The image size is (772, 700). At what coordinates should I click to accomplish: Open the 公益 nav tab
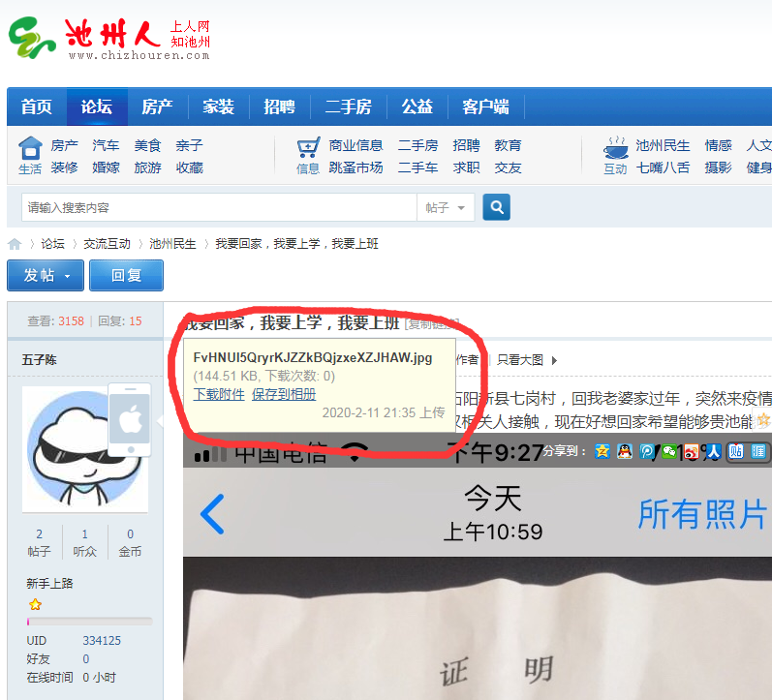point(417,107)
